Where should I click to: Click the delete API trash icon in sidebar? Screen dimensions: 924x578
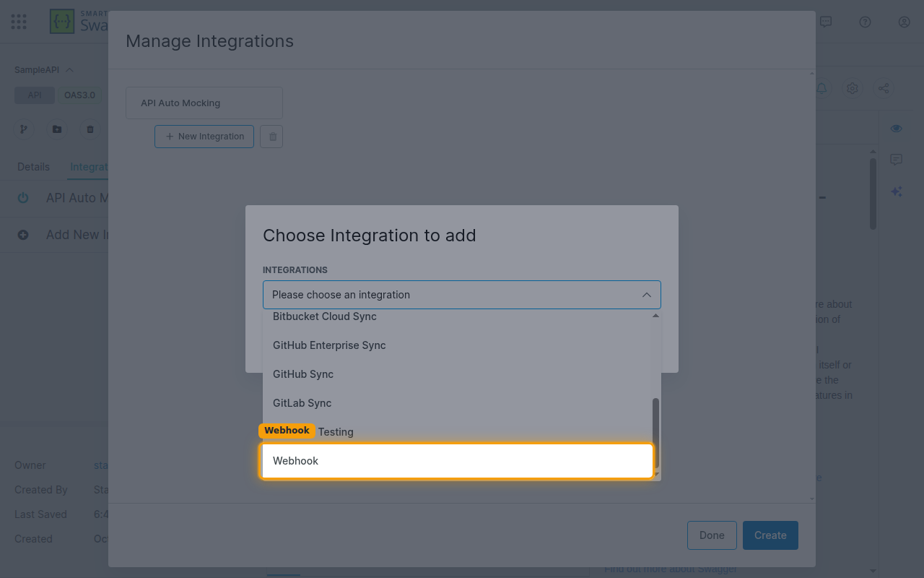[90, 129]
